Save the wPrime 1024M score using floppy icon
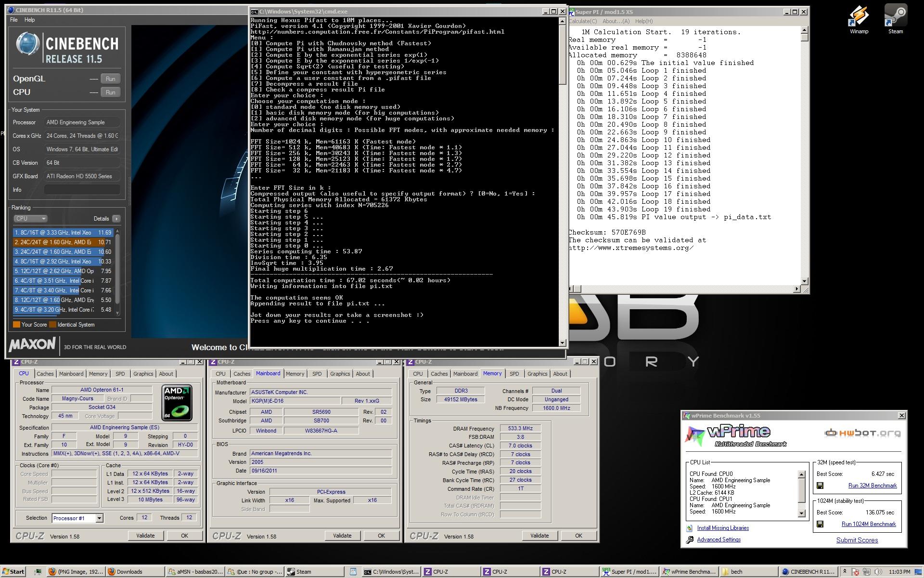Viewport: 924px width, 578px height. tap(820, 524)
